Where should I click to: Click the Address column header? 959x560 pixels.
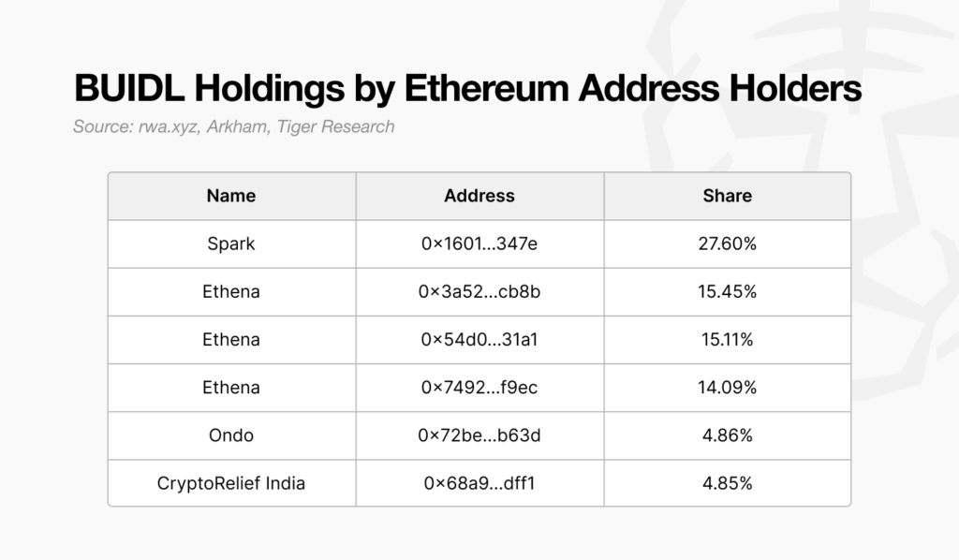[x=479, y=196]
